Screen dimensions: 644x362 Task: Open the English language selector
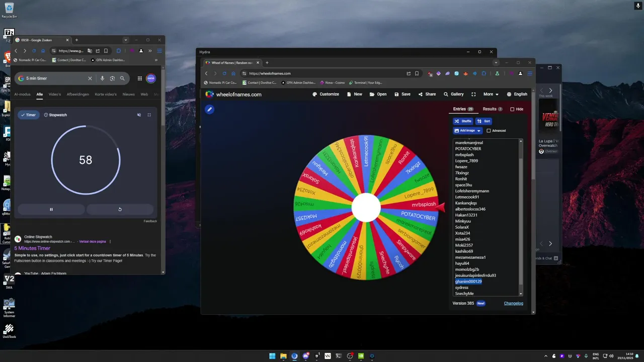tap(517, 94)
